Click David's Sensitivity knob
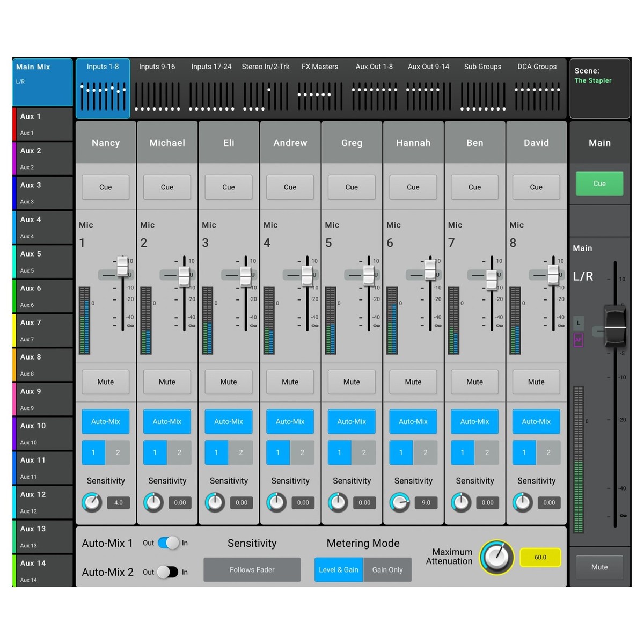The height and width of the screenshot is (644, 644). (x=522, y=503)
